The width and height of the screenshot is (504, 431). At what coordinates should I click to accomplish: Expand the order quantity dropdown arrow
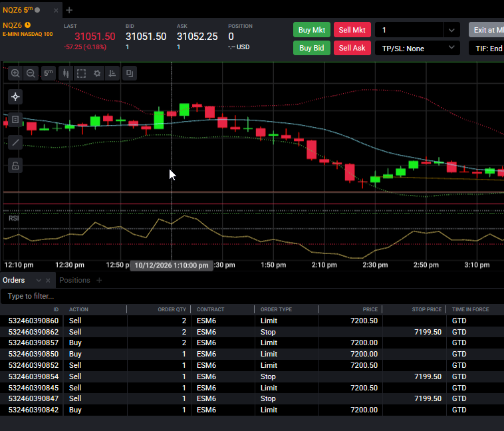tap(451, 30)
